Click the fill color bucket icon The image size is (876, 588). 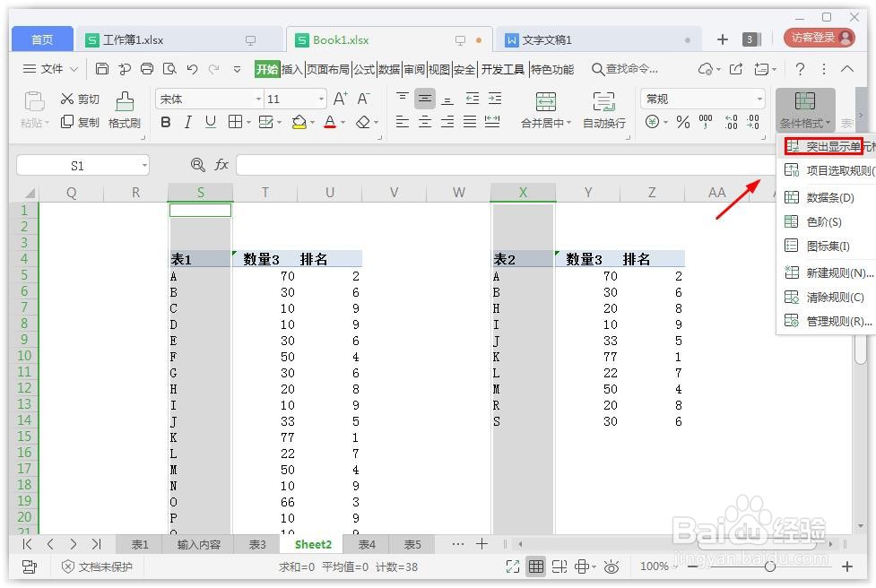(300, 122)
